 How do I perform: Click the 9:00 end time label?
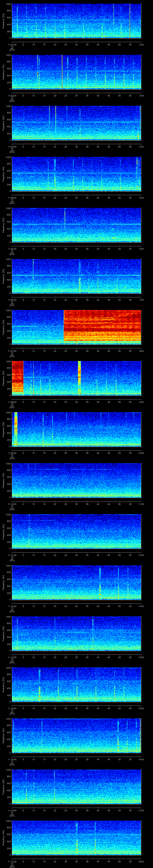coord(141,402)
